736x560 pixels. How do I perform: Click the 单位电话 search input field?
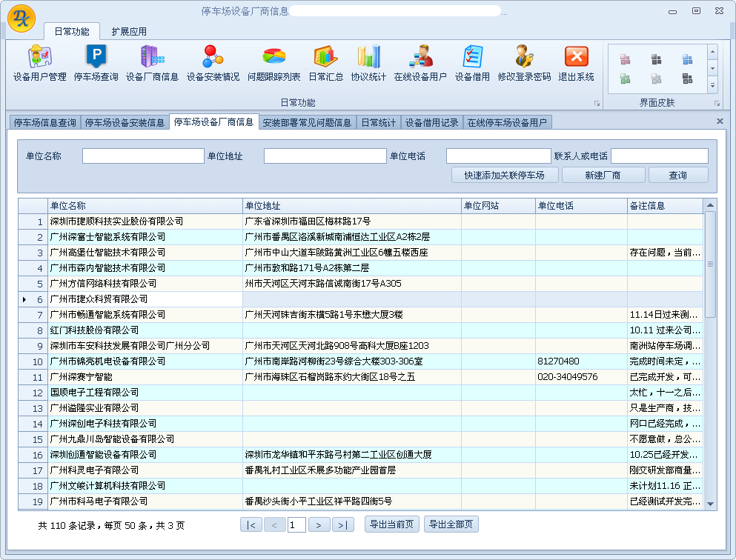(499, 156)
